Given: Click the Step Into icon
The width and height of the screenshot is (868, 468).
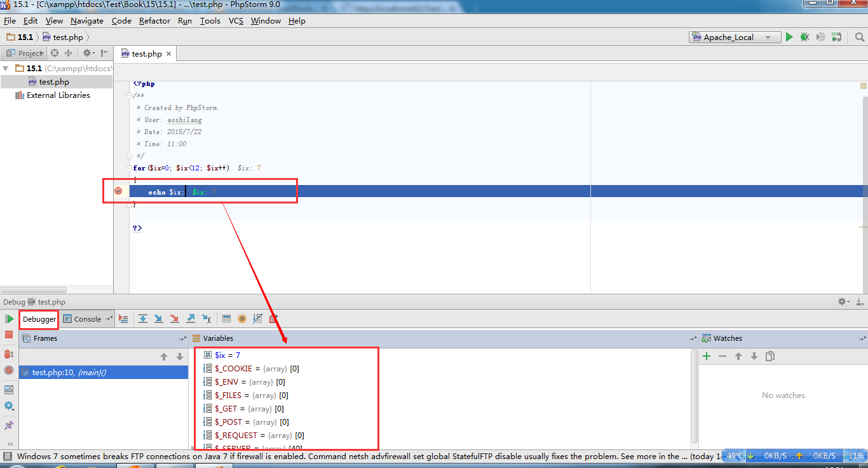Looking at the screenshot, I should (158, 319).
